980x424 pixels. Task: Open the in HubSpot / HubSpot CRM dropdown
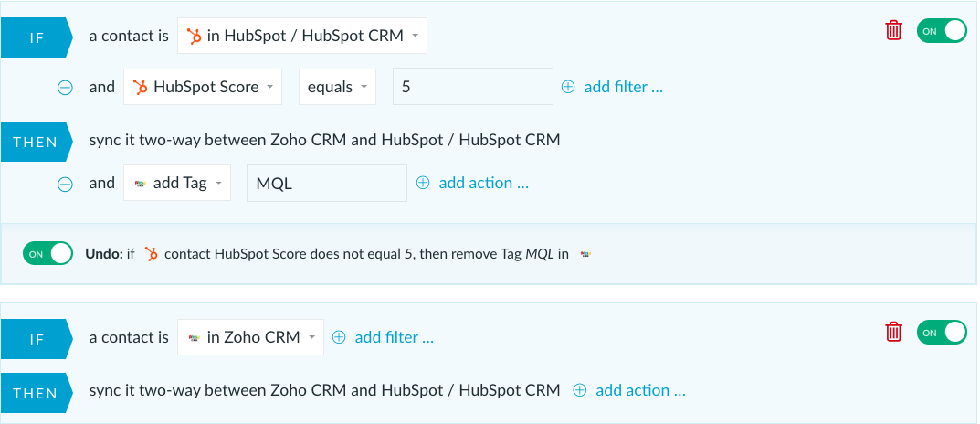pyautogui.click(x=302, y=36)
